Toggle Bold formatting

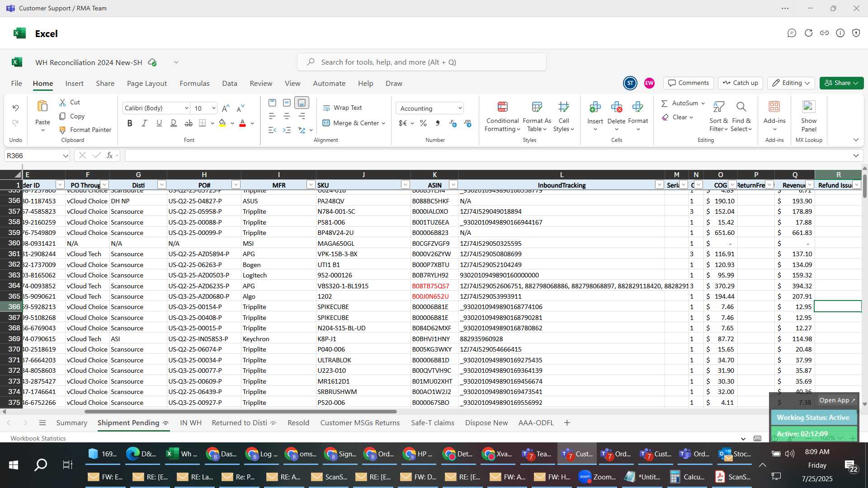130,123
